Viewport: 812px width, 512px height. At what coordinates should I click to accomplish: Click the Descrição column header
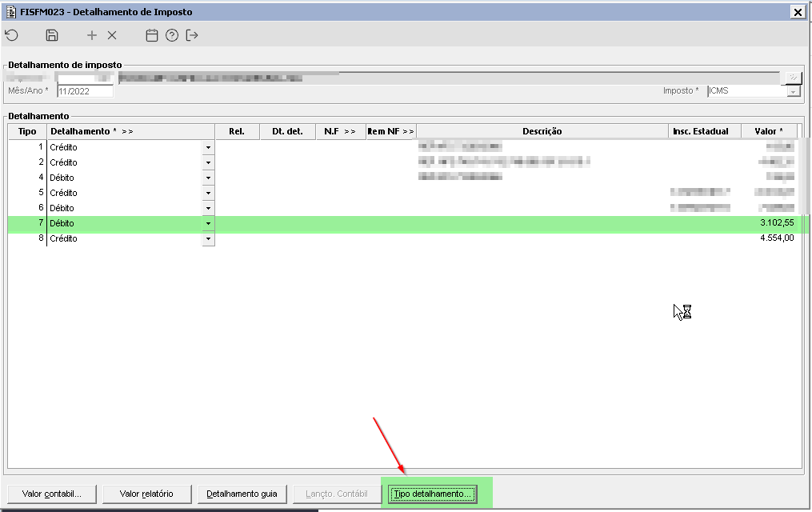pos(542,131)
